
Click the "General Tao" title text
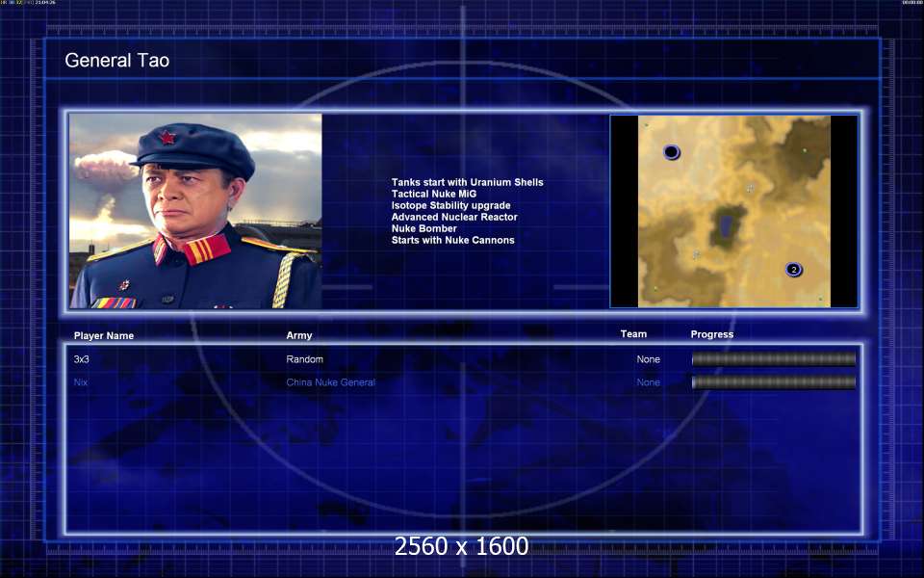(x=117, y=60)
